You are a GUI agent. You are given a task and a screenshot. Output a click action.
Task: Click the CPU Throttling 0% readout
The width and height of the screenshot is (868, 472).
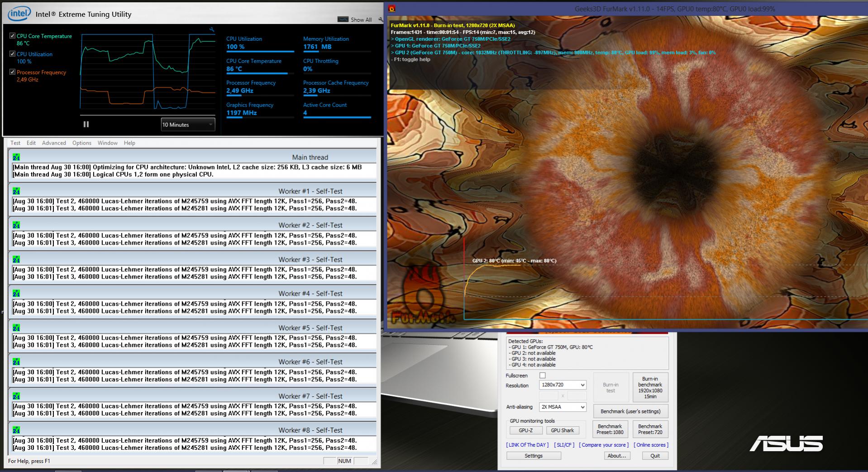click(337, 65)
